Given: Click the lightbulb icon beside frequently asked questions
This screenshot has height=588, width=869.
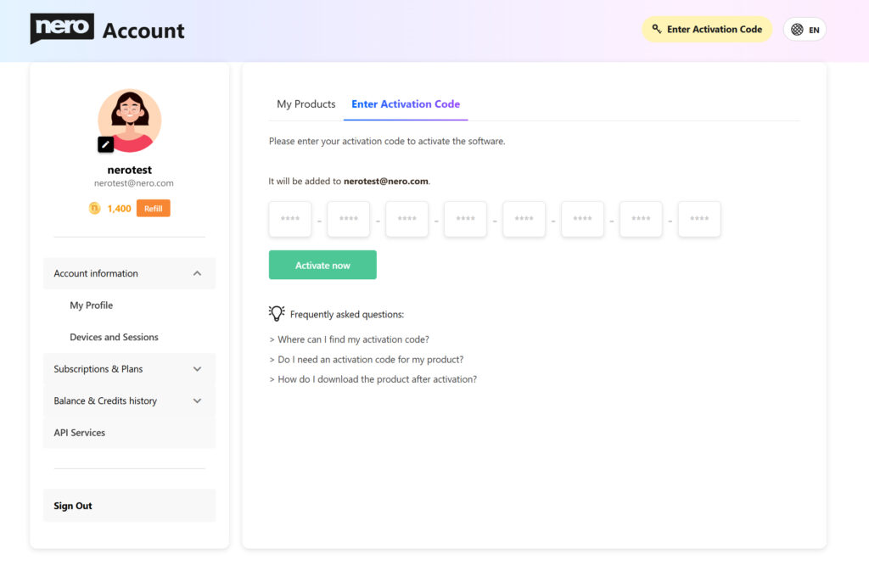Looking at the screenshot, I should (x=276, y=313).
